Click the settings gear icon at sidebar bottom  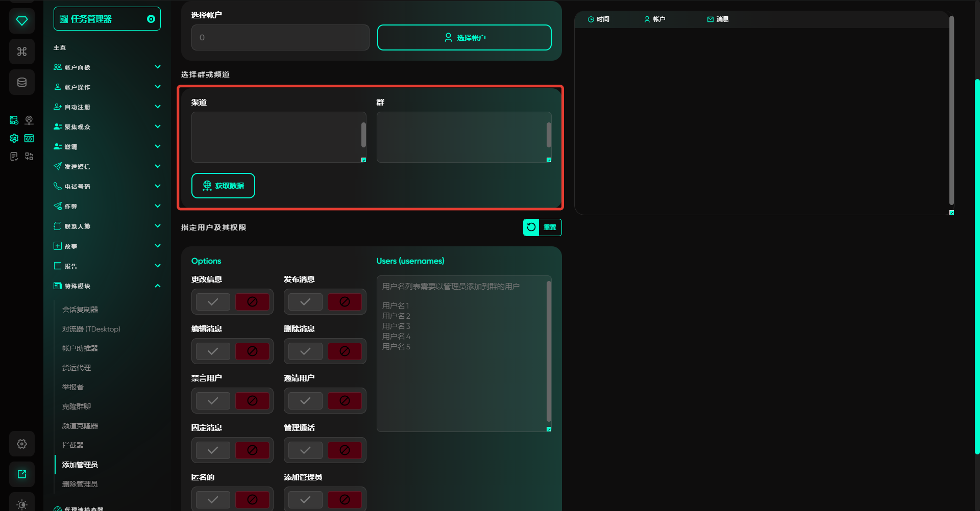coord(22,444)
